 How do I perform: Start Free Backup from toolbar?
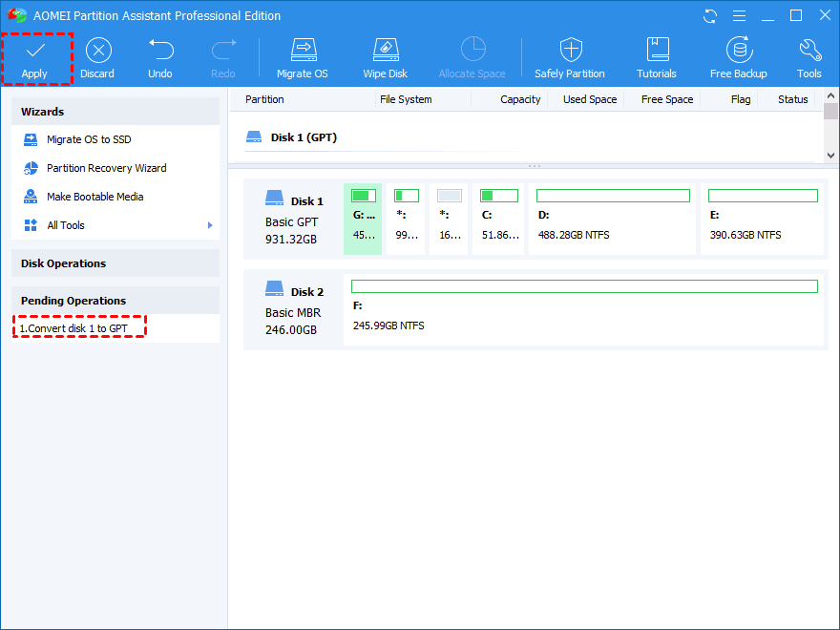pos(739,59)
